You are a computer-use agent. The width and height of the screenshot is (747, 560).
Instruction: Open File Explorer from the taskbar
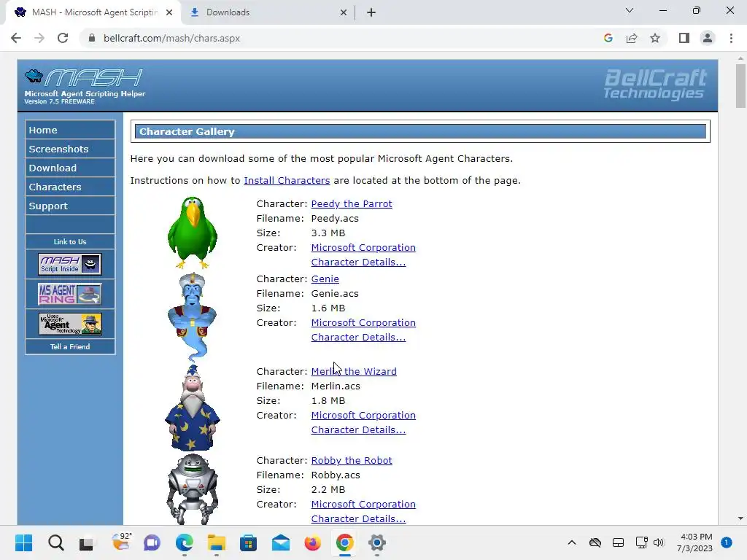click(x=216, y=542)
